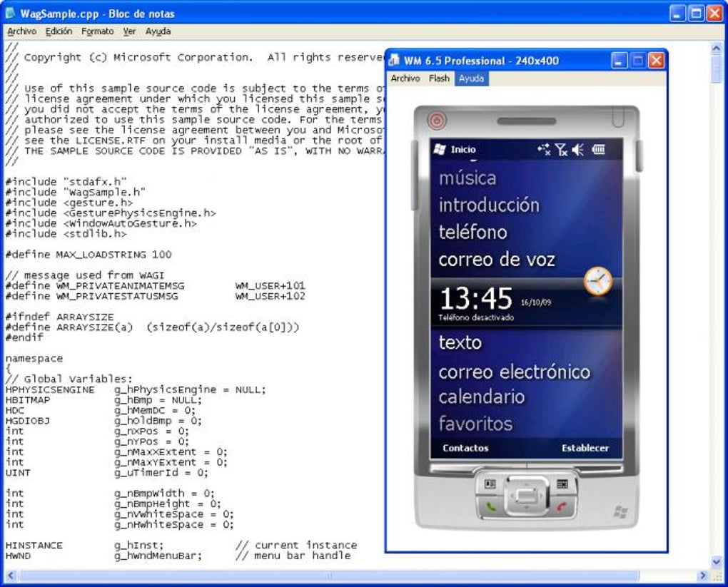Tap the 13:45 clock display

476,298
